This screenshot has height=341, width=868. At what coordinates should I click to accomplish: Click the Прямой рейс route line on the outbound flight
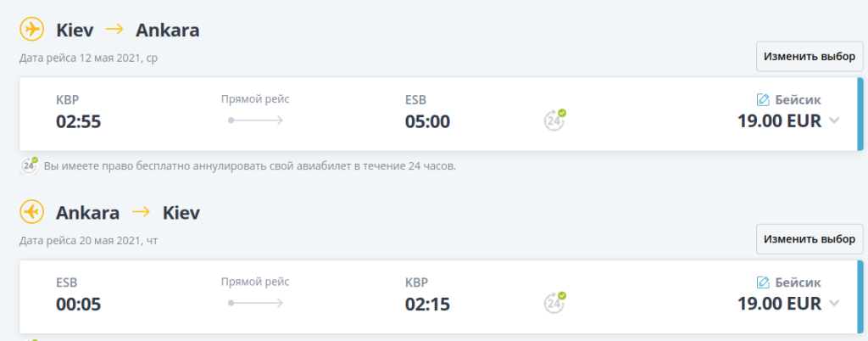pos(255,120)
